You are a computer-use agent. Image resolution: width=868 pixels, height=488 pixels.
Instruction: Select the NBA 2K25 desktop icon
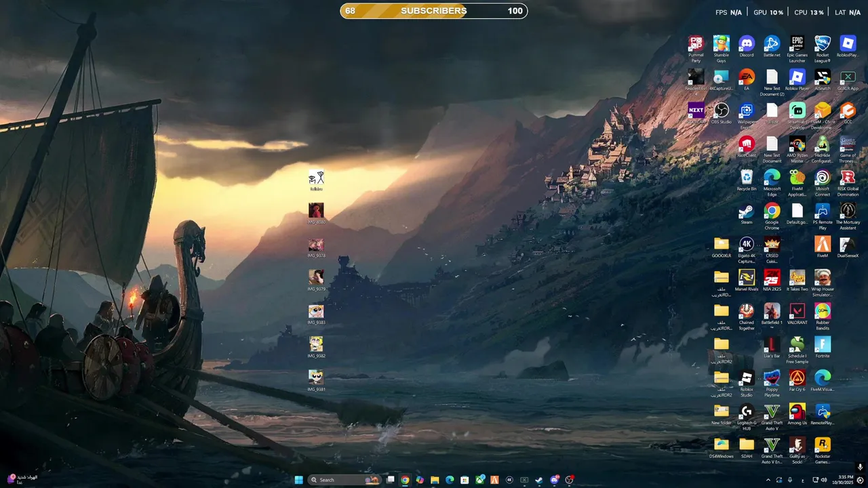click(x=772, y=279)
